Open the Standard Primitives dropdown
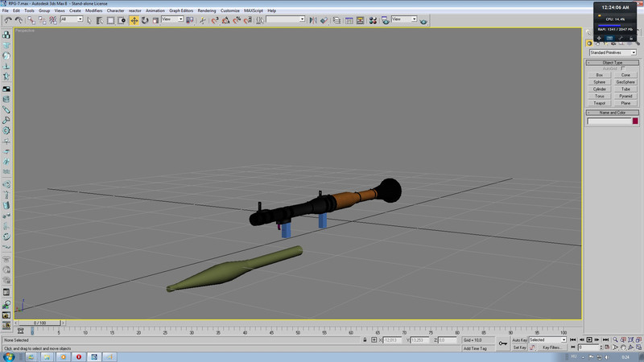The height and width of the screenshot is (362, 644). [612, 53]
